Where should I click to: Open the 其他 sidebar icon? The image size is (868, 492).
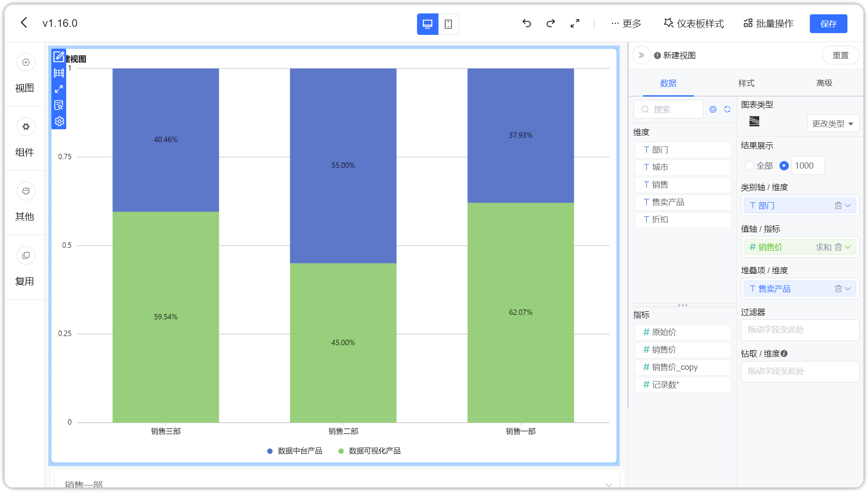[26, 191]
